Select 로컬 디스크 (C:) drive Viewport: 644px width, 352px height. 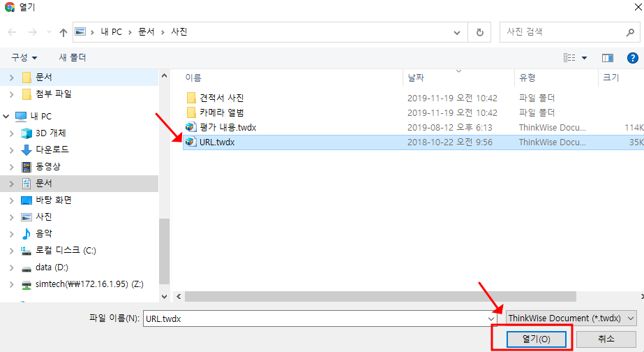pos(66,251)
